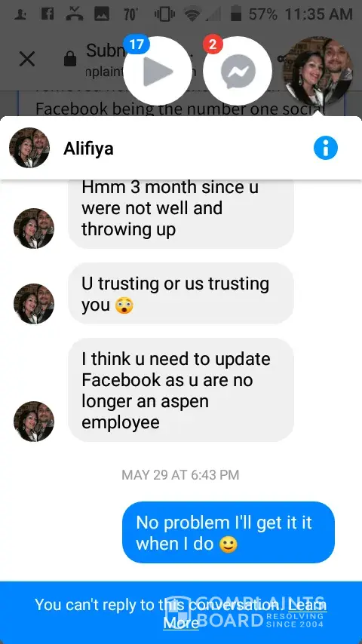Tap the 'throwing up' message bubble
This screenshot has width=362, height=644.
point(181,210)
